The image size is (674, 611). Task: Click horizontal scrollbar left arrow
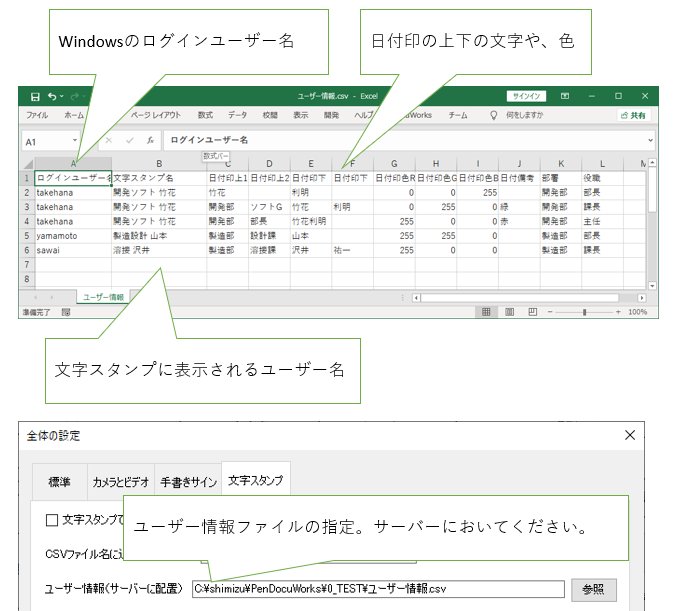pos(416,298)
